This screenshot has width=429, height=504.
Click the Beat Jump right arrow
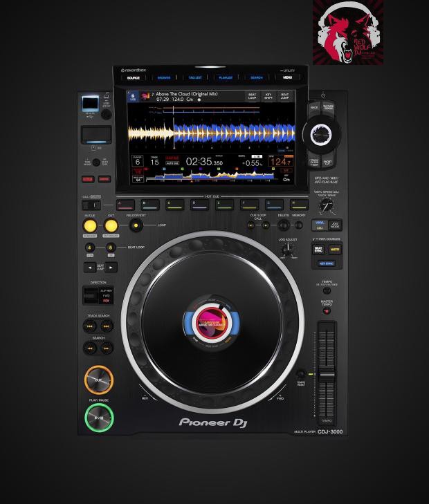tap(111, 268)
